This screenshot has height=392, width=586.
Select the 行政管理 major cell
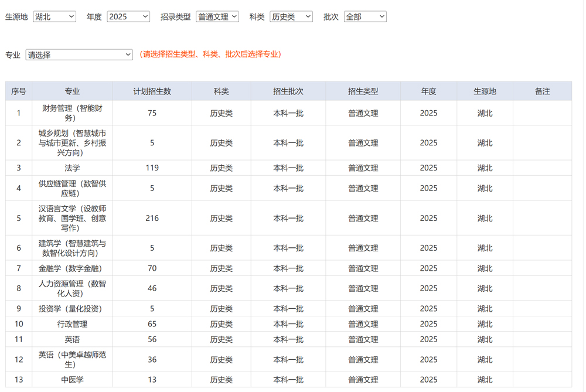pos(72,324)
